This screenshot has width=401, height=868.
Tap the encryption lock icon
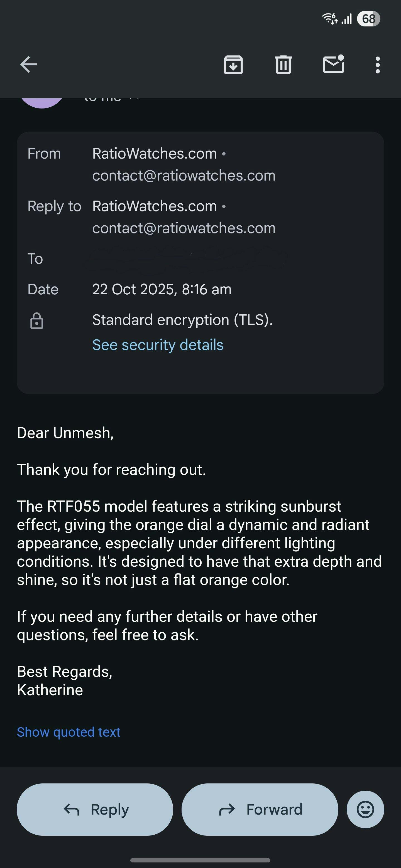tap(37, 321)
